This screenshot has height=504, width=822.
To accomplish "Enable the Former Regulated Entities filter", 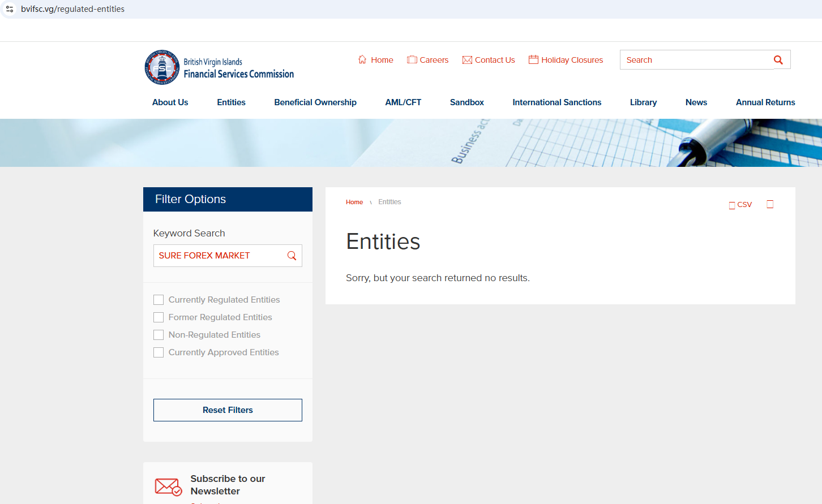I will pos(159,317).
